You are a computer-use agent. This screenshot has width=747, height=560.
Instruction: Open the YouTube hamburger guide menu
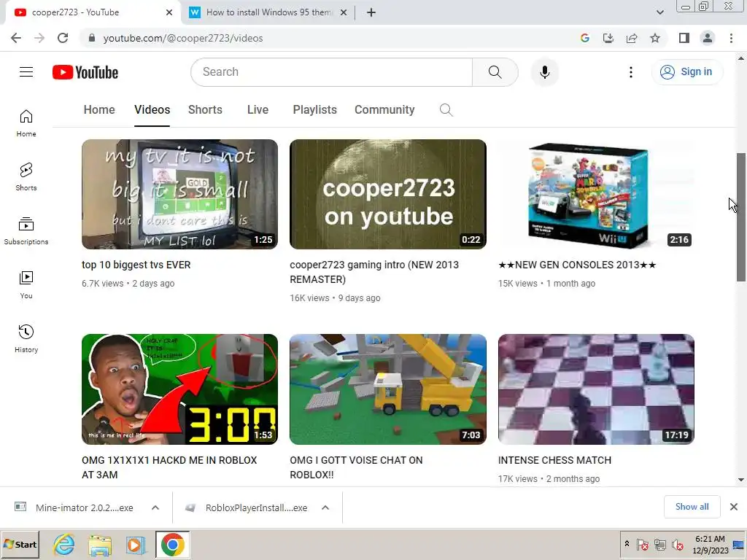pyautogui.click(x=26, y=72)
